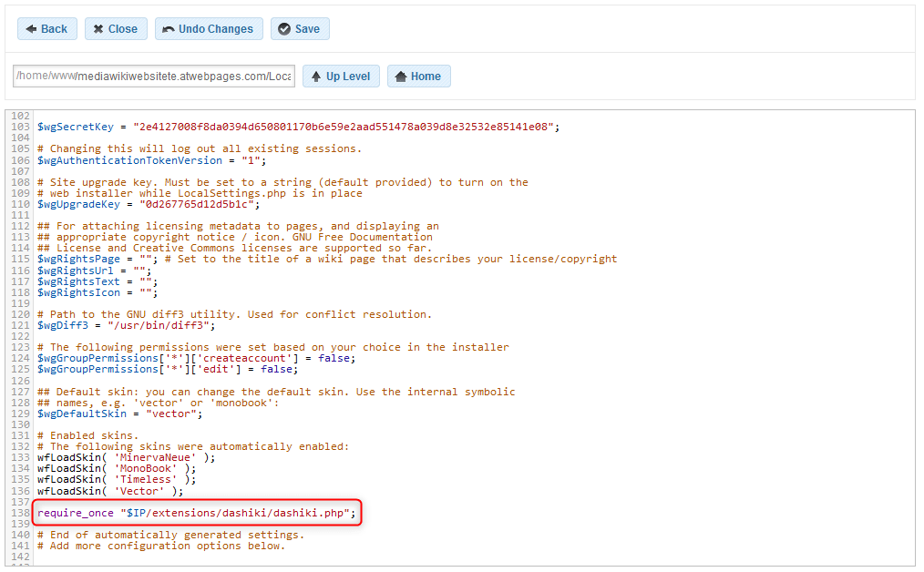924x572 pixels.
Task: Click the Up Level button
Action: (341, 76)
